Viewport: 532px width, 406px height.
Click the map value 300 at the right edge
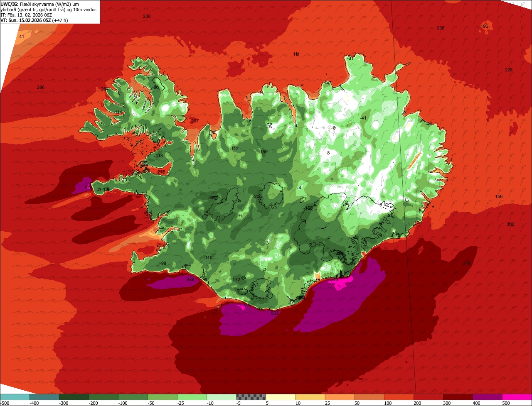point(510,224)
